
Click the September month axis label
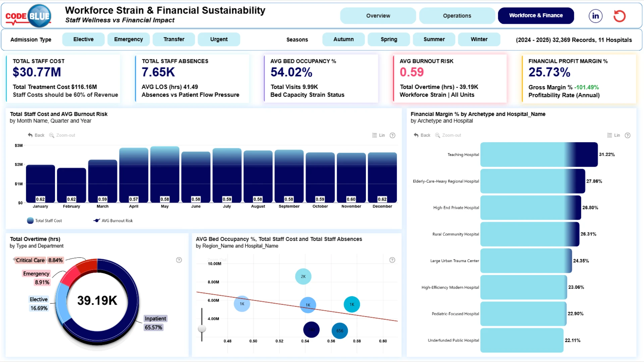pos(289,206)
